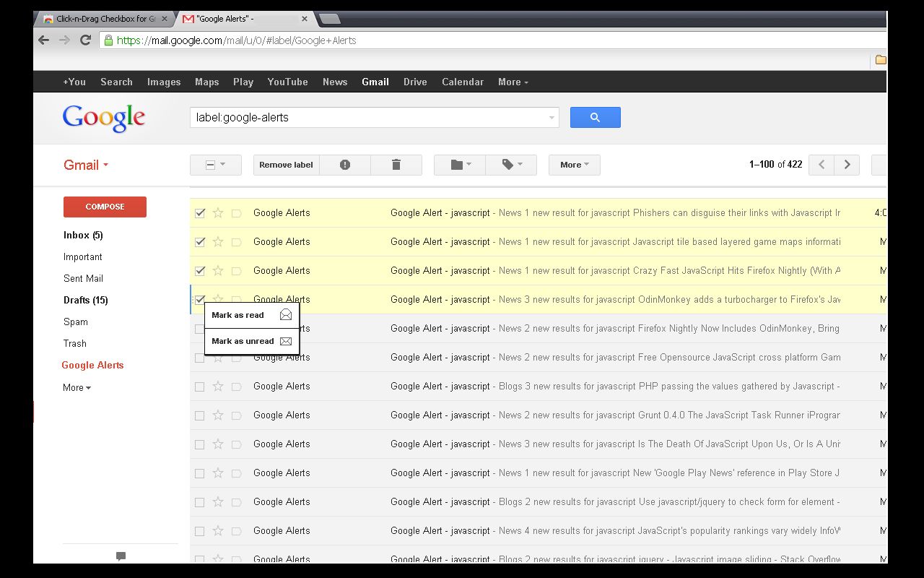924x578 pixels.
Task: Open the More dropdown in the toolbar
Action: click(x=574, y=165)
